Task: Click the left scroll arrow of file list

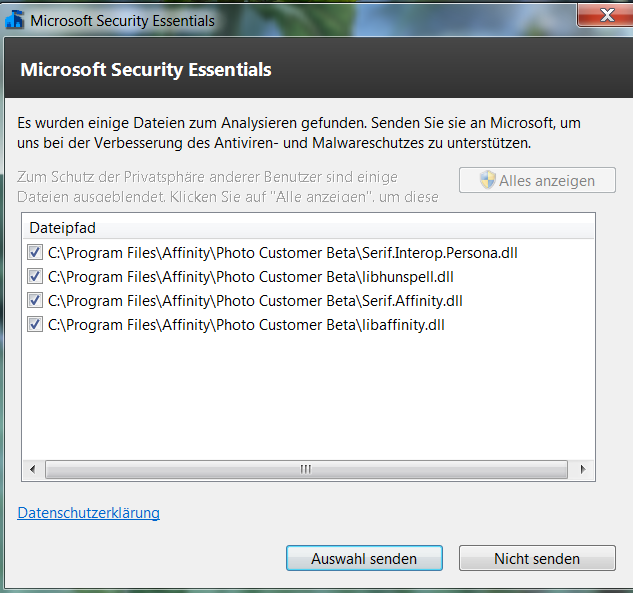Action: [33, 469]
